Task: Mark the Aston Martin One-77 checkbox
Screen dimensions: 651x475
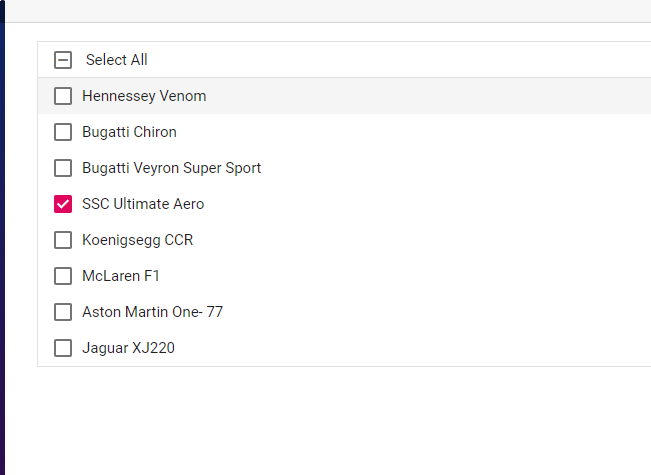Action: click(63, 312)
